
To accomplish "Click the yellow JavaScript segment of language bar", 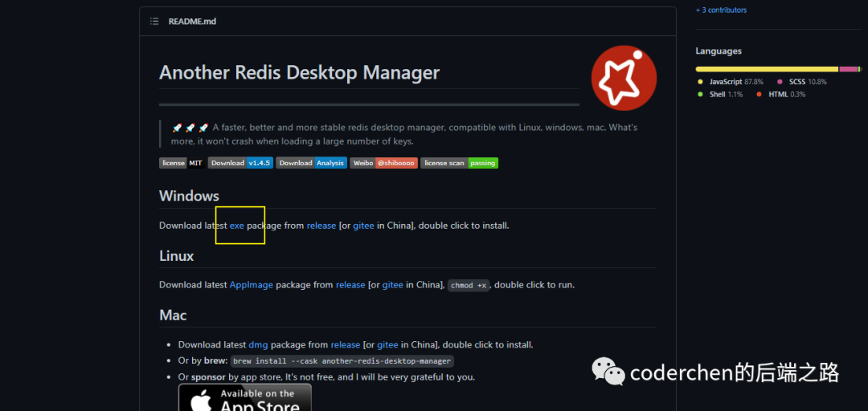I will (767, 69).
